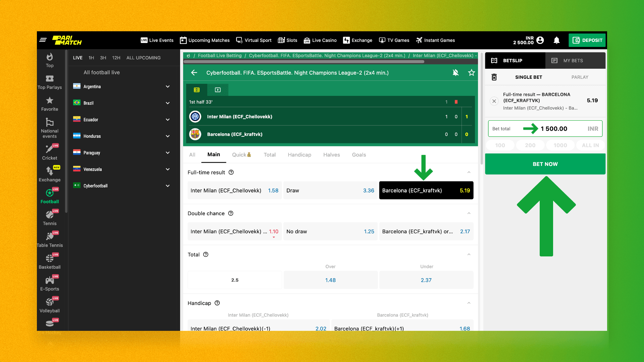
Task: Click the main content vertical scrollbar
Action: 482,108
